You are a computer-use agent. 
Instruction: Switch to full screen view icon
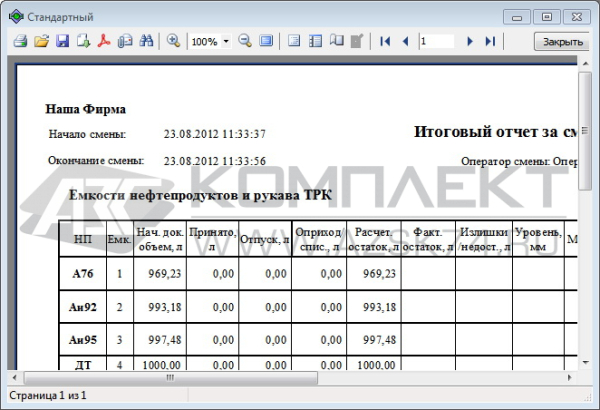pos(266,41)
